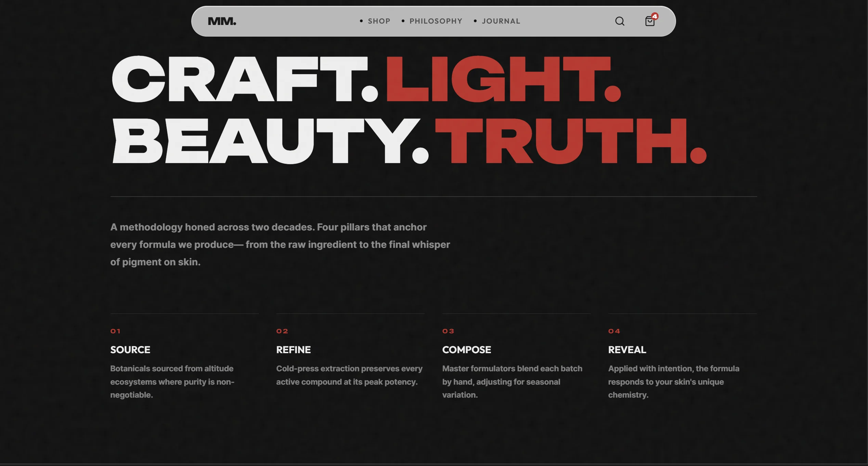Screen dimensions: 868x466
Task: Click the red cart count badge
Action: (655, 16)
